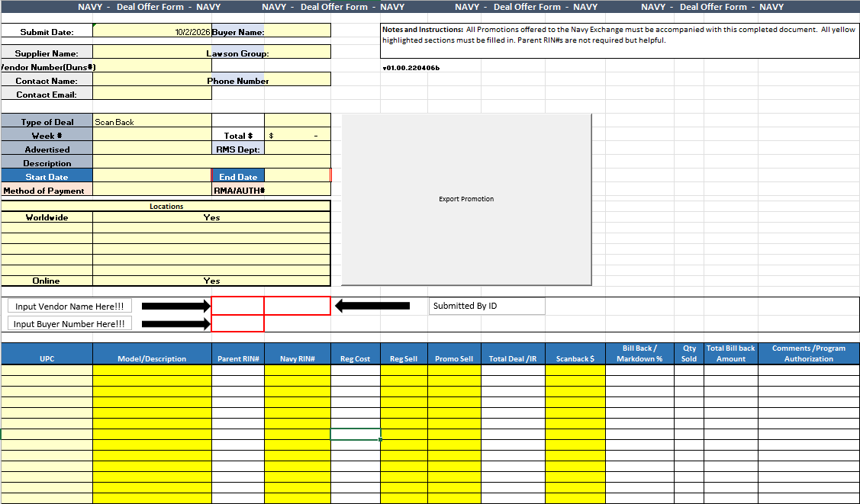Select the Type of Deal label cell
Screen dimensions: 860x504
pyautogui.click(x=47, y=120)
